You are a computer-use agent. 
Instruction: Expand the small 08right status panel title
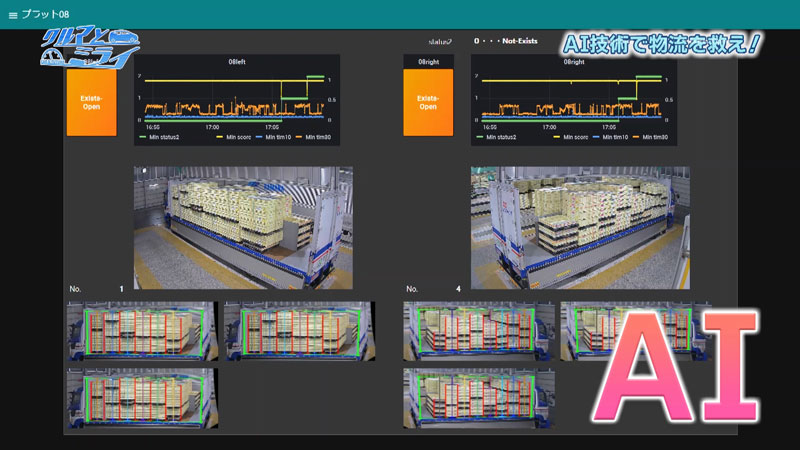click(429, 62)
